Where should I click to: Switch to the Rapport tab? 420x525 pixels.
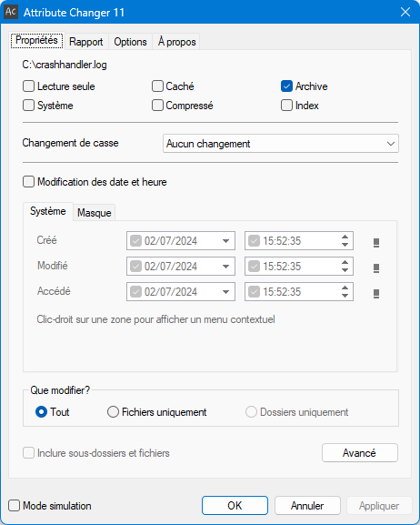click(x=86, y=42)
